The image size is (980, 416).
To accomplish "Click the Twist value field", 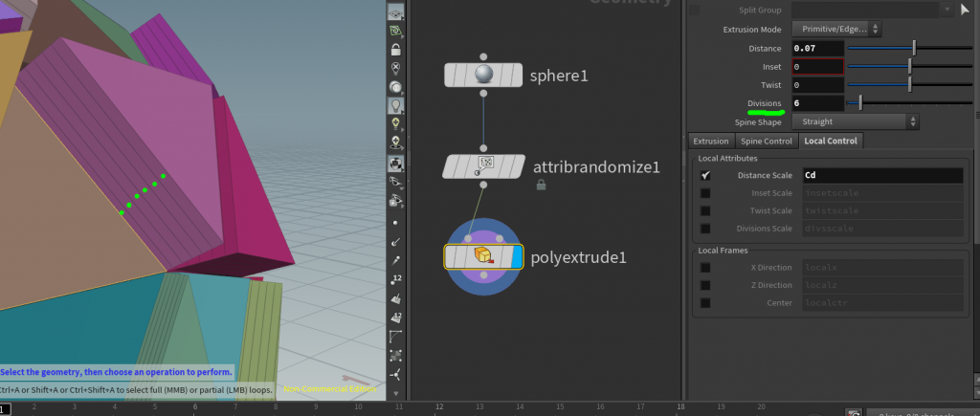I will [x=818, y=84].
